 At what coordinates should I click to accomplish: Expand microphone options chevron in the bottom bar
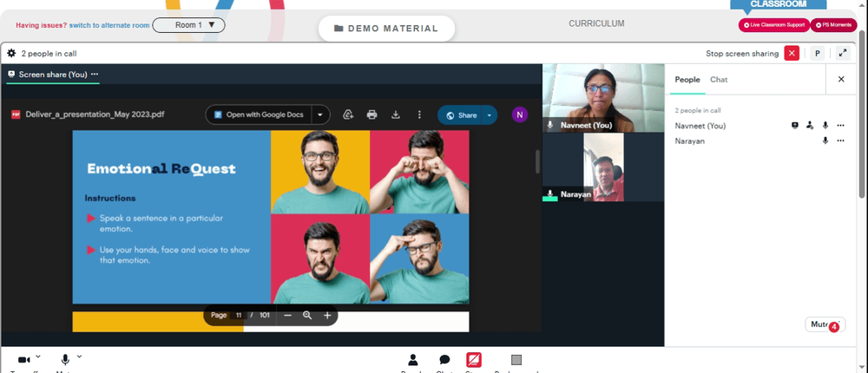(79, 357)
